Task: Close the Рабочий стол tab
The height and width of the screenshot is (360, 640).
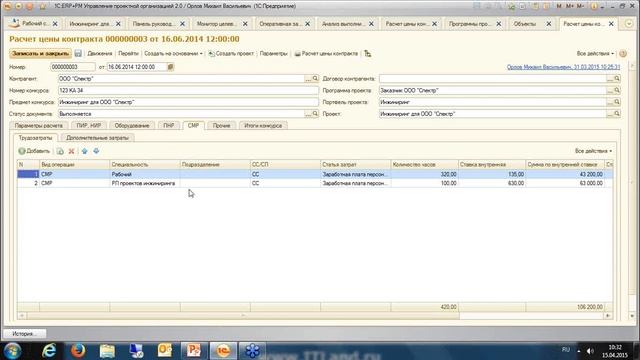Action: pyautogui.click(x=55, y=24)
